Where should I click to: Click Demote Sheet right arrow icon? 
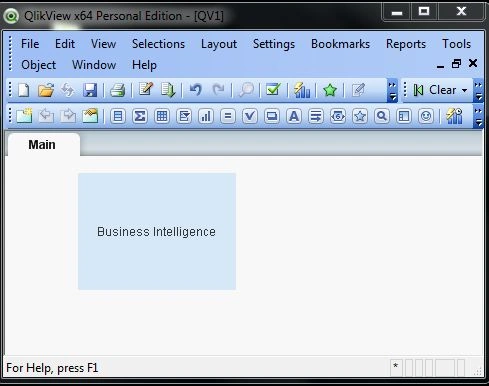coord(68,116)
